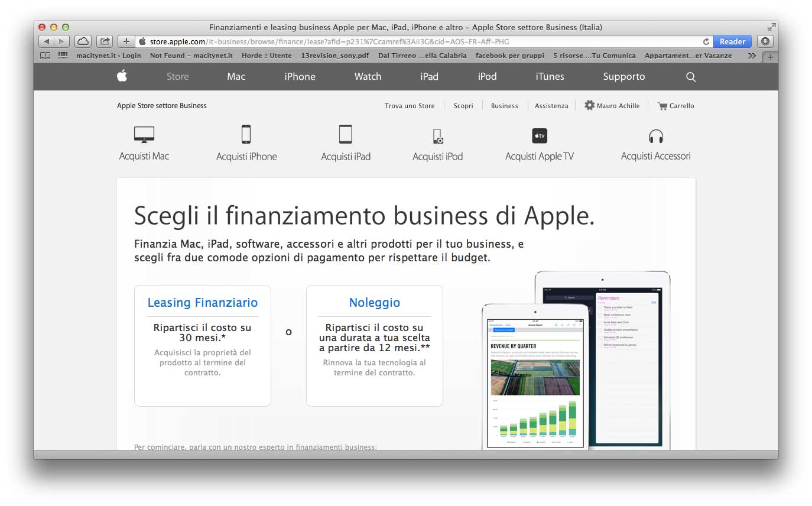The height and width of the screenshot is (506, 812).
Task: Click the page heading 'Scegli il finanziamento business di Apple.'
Action: 364,216
